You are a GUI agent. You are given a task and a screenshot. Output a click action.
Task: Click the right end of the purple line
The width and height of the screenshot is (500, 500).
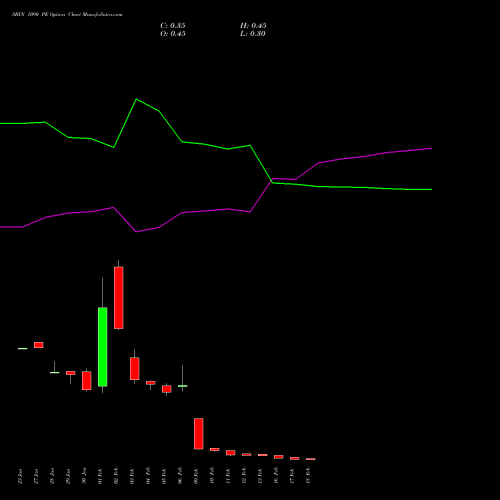[431, 148]
